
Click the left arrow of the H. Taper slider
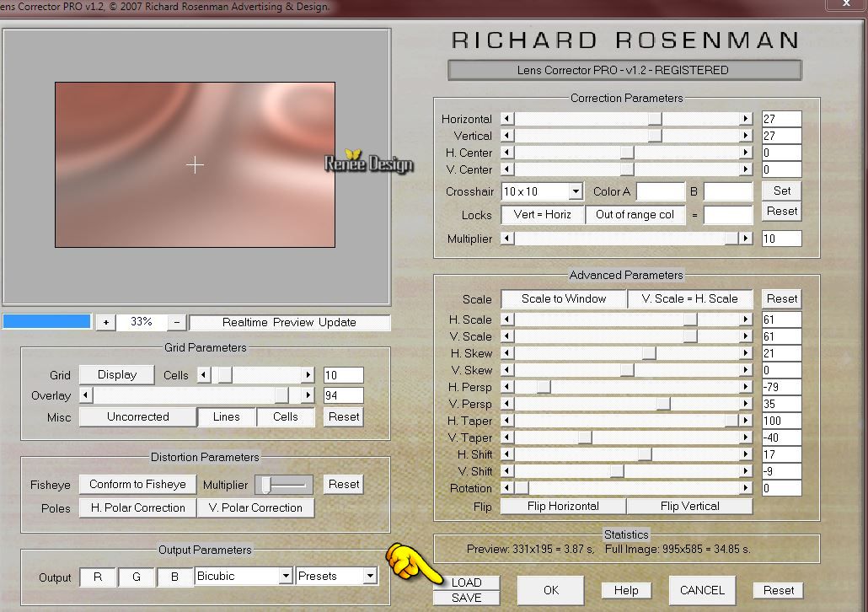[507, 421]
